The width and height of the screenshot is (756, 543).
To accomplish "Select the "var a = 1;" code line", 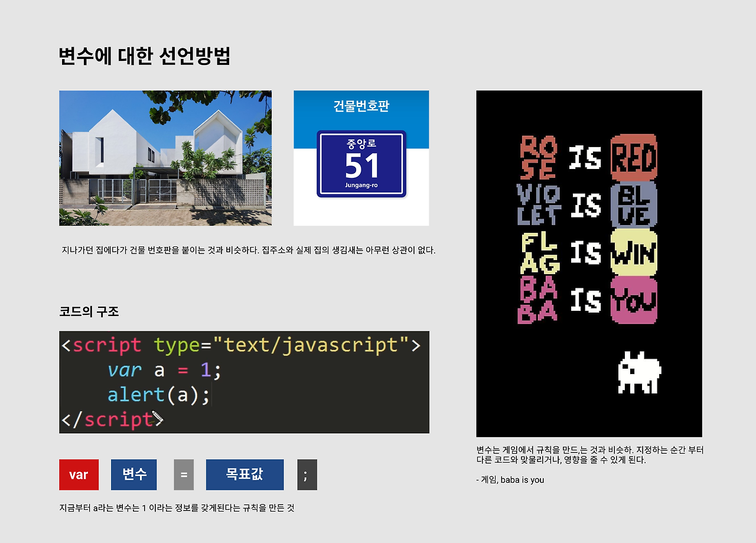I will [164, 370].
